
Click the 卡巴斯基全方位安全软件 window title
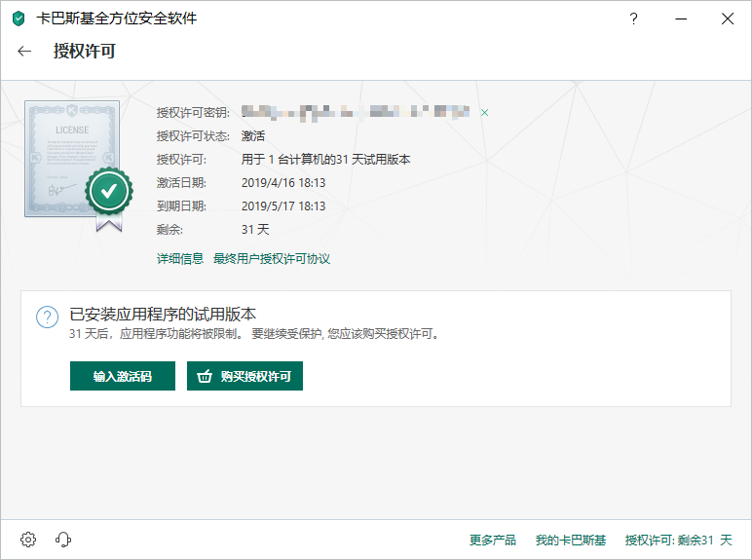point(117,19)
